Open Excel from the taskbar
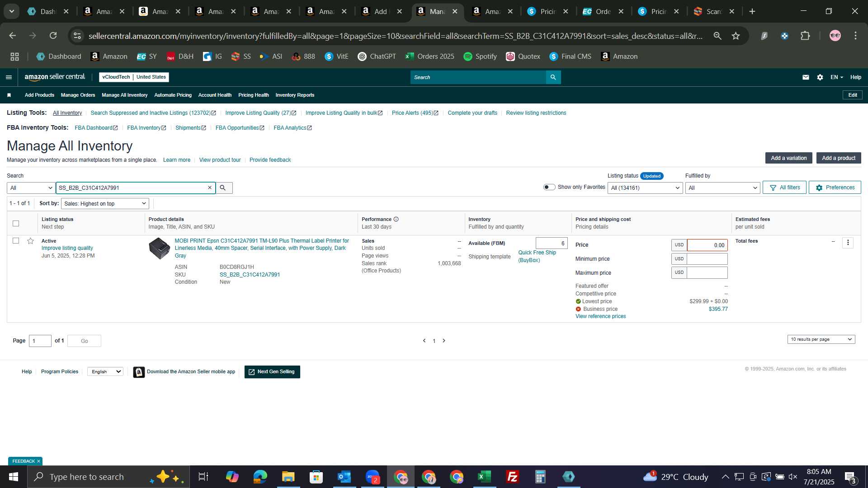The height and width of the screenshot is (488, 868). (485, 477)
